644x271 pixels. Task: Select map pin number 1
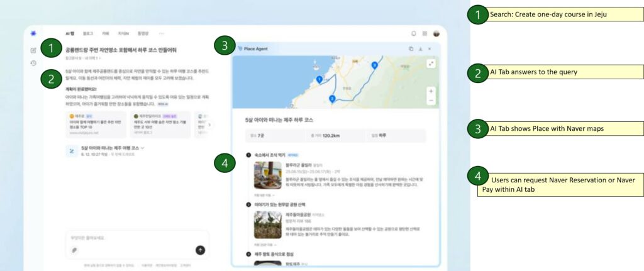click(x=319, y=79)
